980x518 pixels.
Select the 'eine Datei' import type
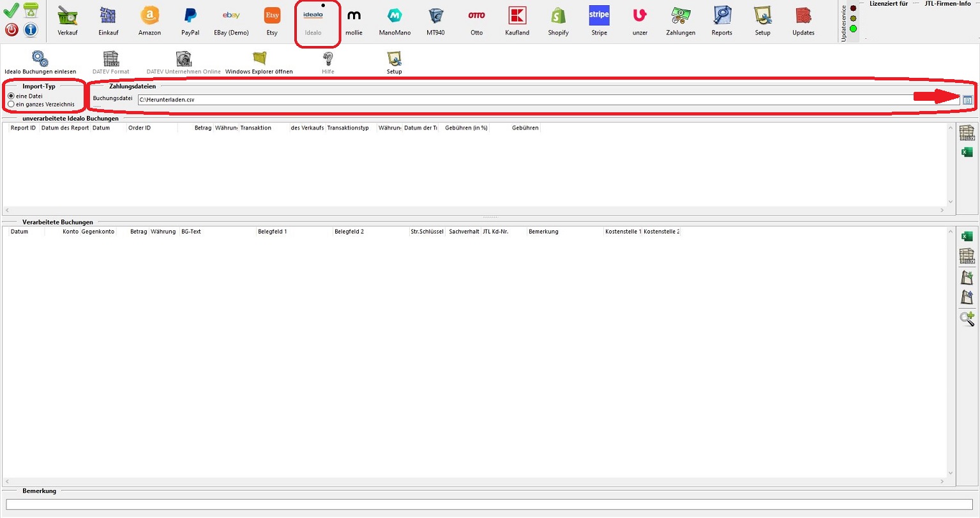(11, 96)
